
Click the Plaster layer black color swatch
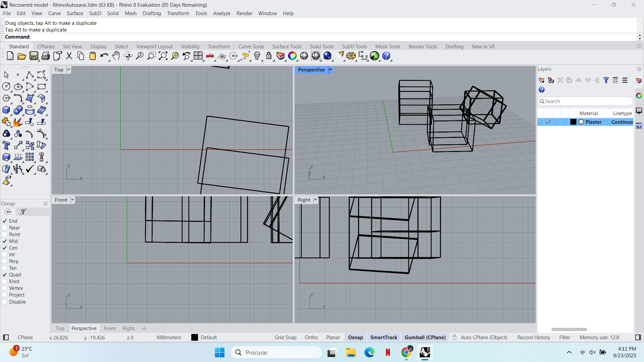click(573, 122)
